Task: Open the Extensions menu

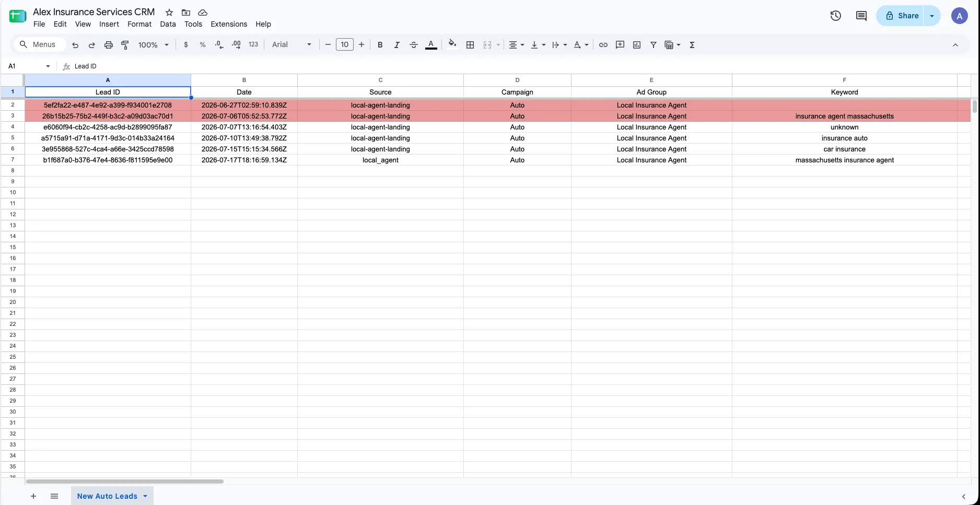Action: [x=229, y=24]
